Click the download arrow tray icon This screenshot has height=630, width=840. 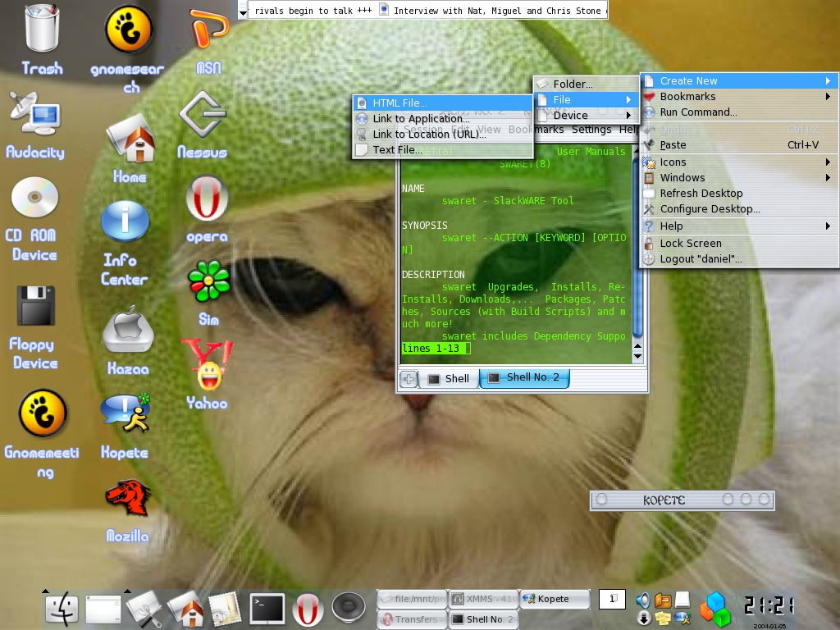coord(644,618)
